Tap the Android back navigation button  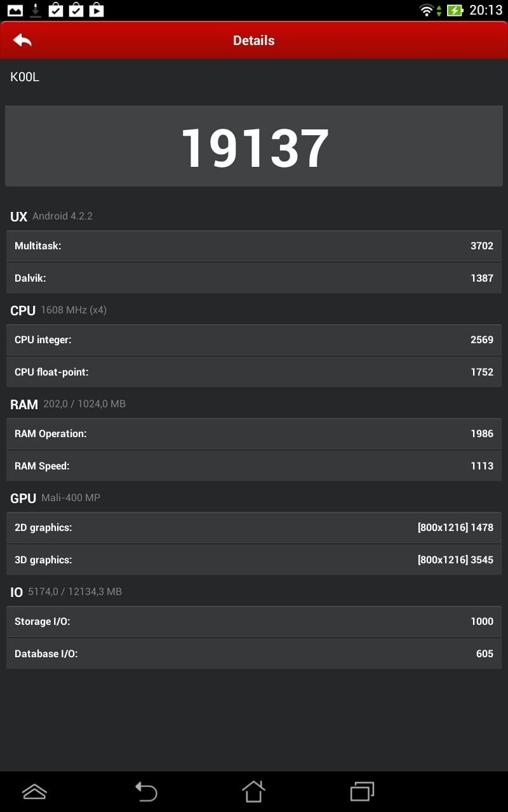[x=146, y=791]
